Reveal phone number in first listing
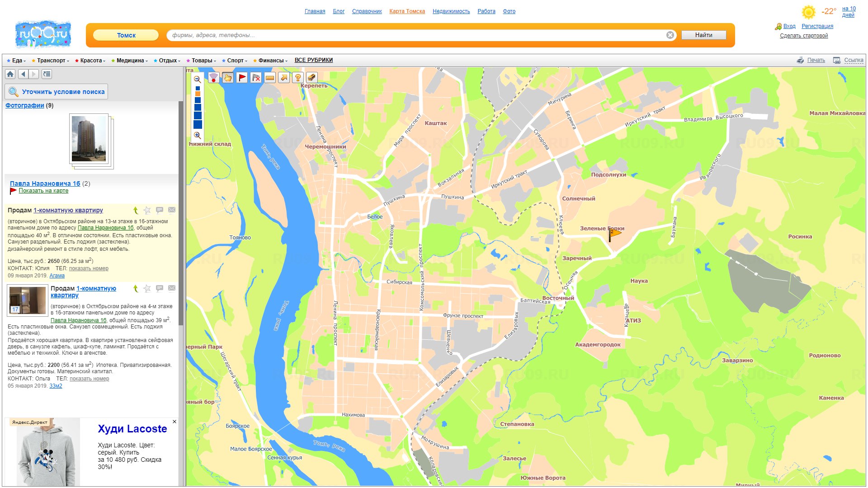868x488 pixels. coord(89,268)
